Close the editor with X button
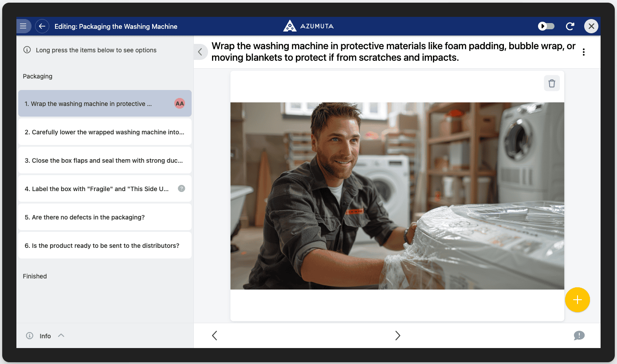 (591, 26)
